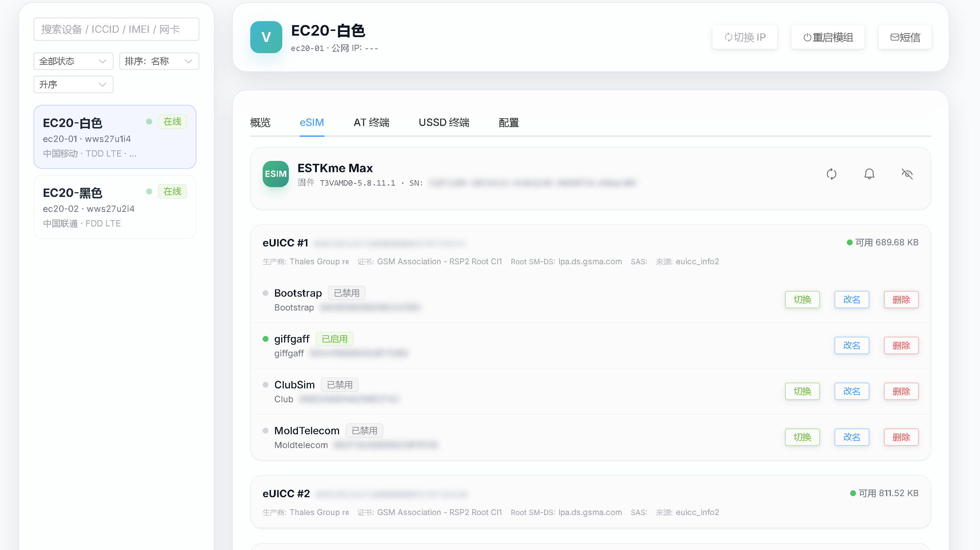Viewport: 980px width, 550px height.
Task: Click 切换 for the Bootstrap profile
Action: [x=802, y=300]
